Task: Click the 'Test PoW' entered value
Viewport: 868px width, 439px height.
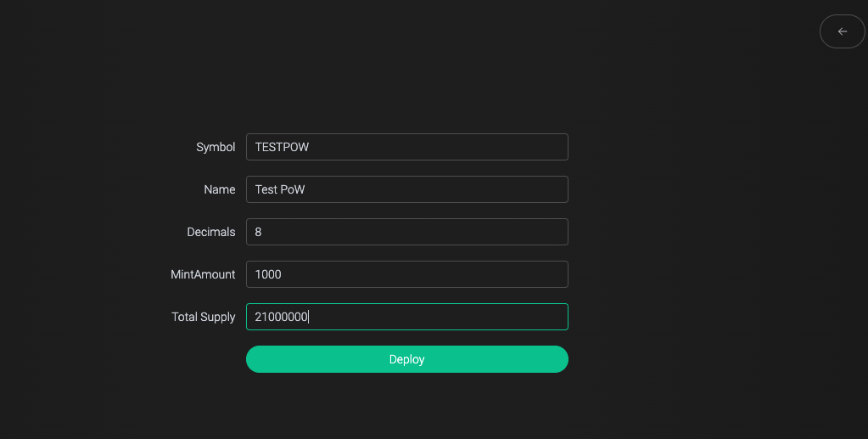Action: click(x=280, y=189)
